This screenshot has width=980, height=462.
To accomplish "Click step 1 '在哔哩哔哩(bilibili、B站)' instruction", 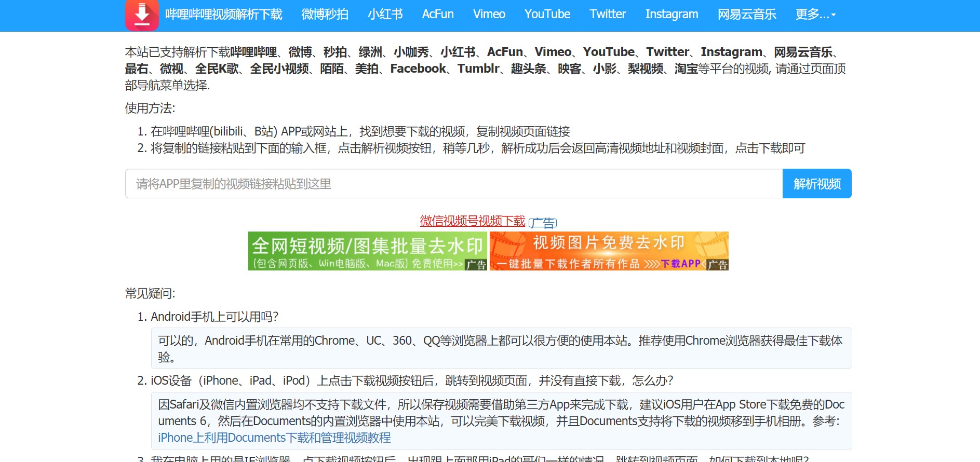I will tap(360, 131).
